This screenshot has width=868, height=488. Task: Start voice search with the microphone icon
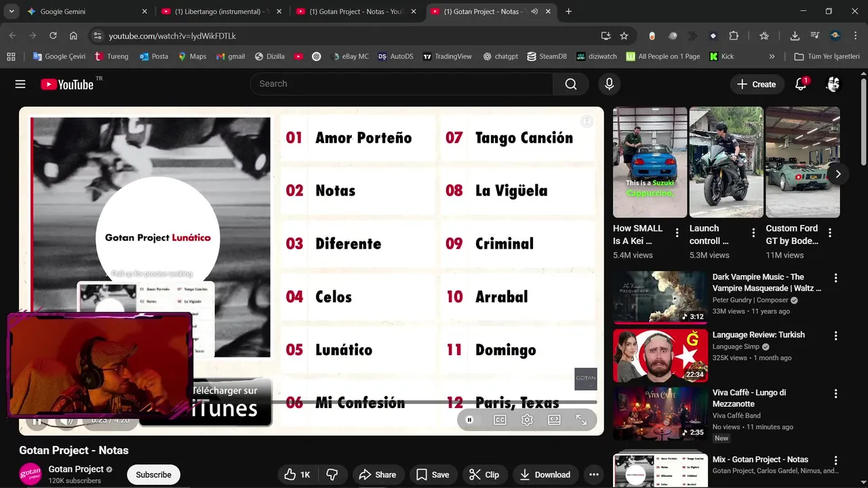click(609, 84)
